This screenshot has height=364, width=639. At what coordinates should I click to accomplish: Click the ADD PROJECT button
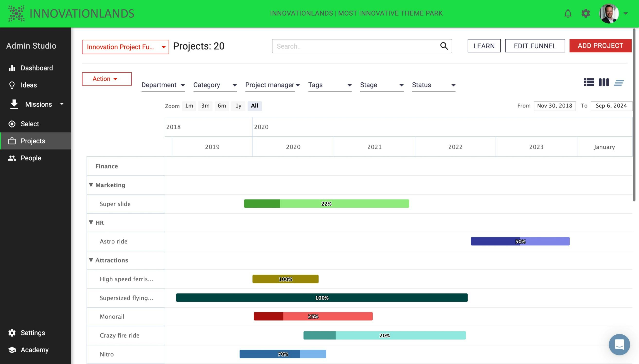600,45
